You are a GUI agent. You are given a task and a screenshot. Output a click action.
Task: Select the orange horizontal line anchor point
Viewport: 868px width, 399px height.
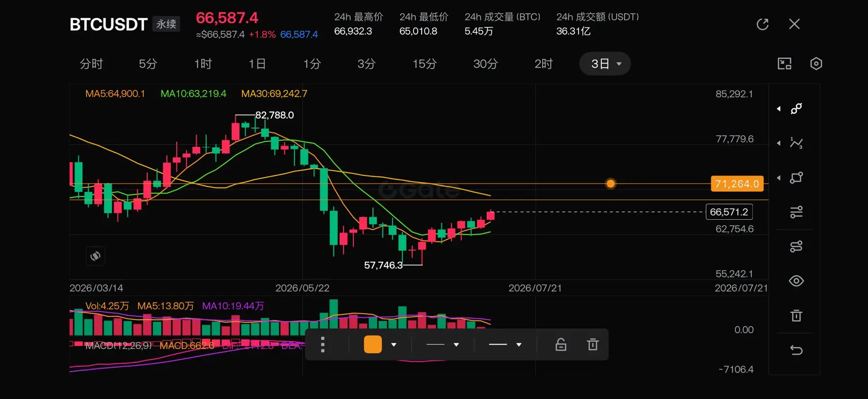(611, 184)
